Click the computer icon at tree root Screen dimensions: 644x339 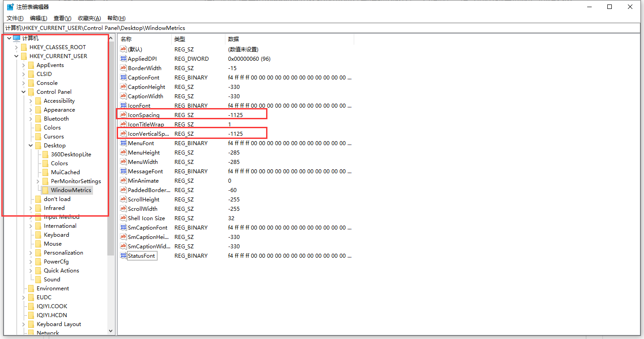coord(17,38)
